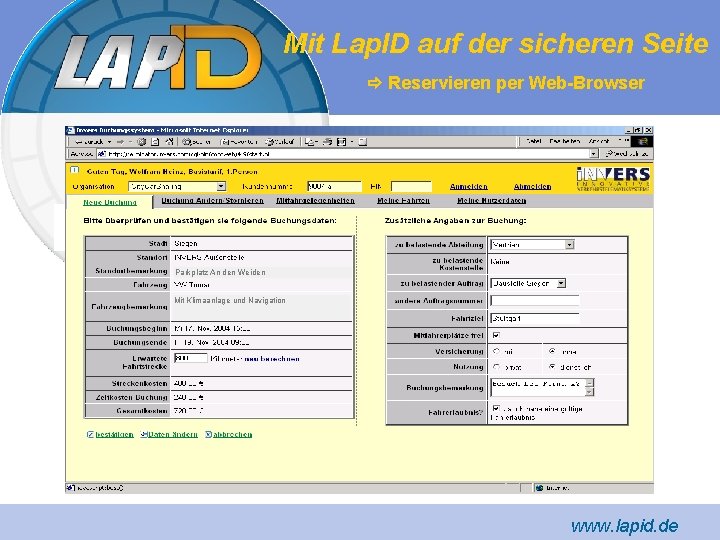Click the Kundennummer input field
720x540 pixels.
tap(334, 186)
